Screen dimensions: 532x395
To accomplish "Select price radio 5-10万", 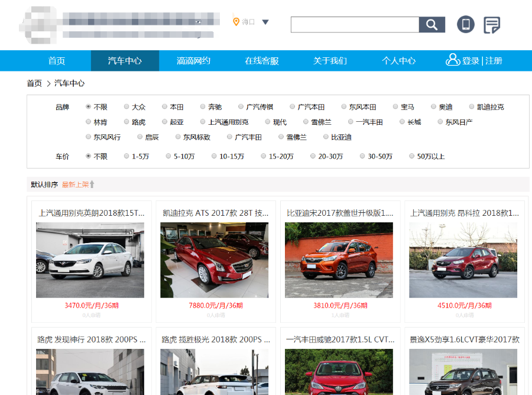I will [x=168, y=156].
